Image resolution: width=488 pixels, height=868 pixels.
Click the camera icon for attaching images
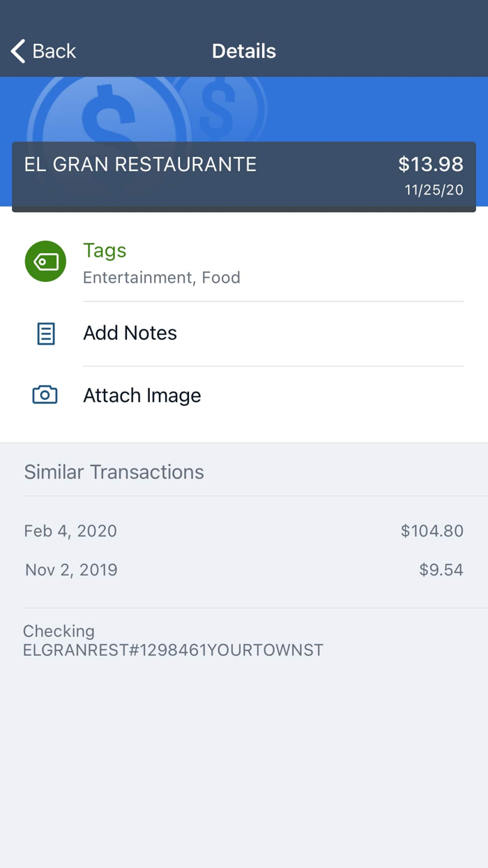(45, 394)
